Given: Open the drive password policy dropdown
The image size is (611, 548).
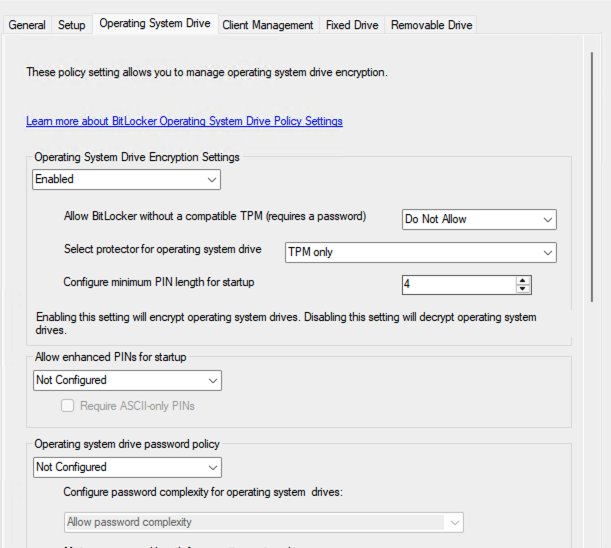Looking at the screenshot, I should pos(127,467).
